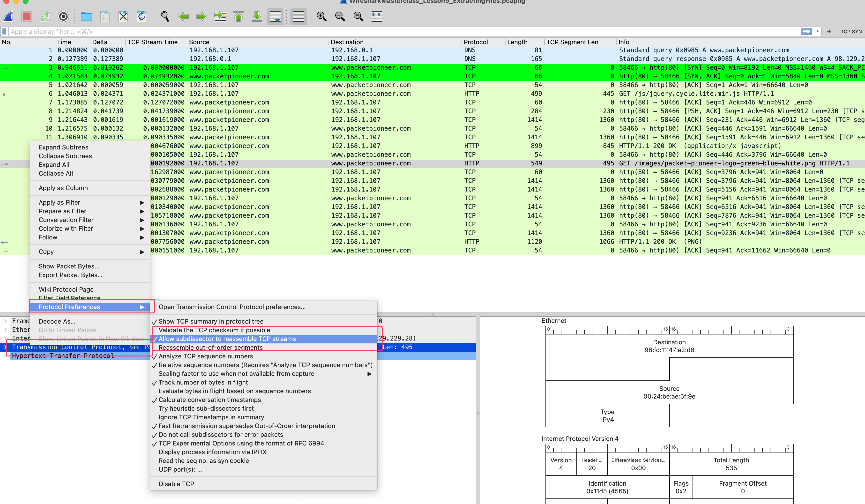Disable Allow subdissector to reassemble TCP streams

(x=227, y=339)
